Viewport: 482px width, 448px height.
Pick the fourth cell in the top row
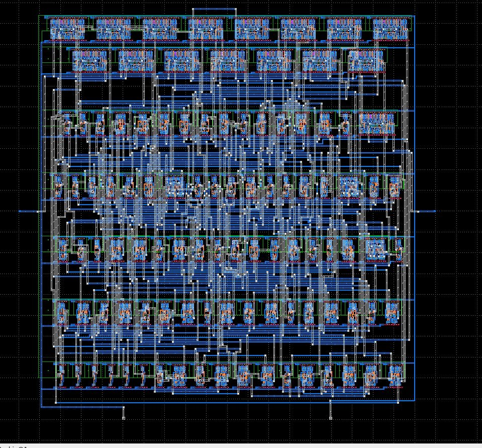(x=206, y=29)
